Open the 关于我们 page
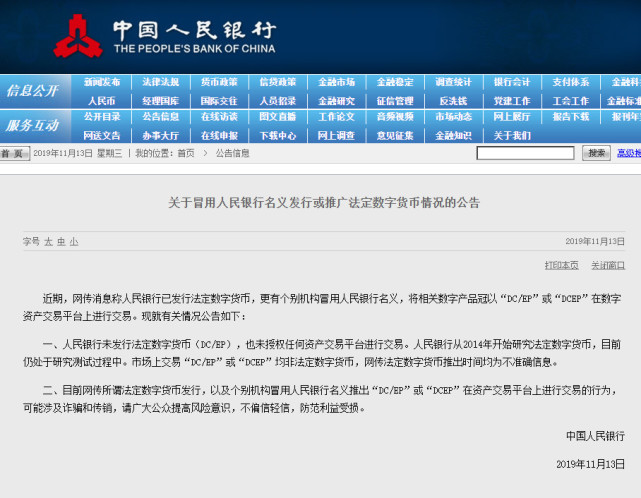This screenshot has width=641, height=498. 512,135
